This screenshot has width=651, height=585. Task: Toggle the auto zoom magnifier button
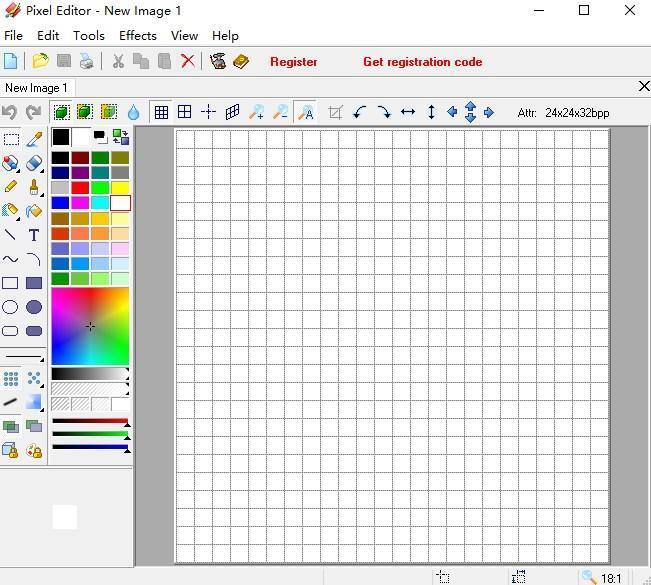tap(306, 112)
